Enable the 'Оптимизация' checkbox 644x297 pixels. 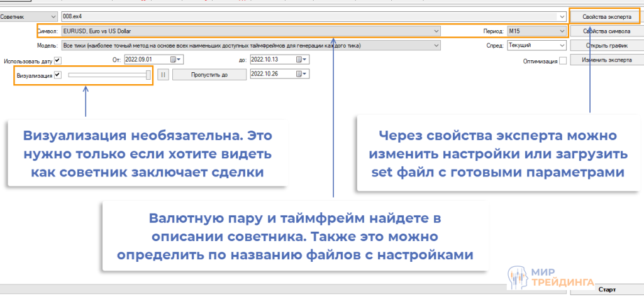pyautogui.click(x=563, y=61)
